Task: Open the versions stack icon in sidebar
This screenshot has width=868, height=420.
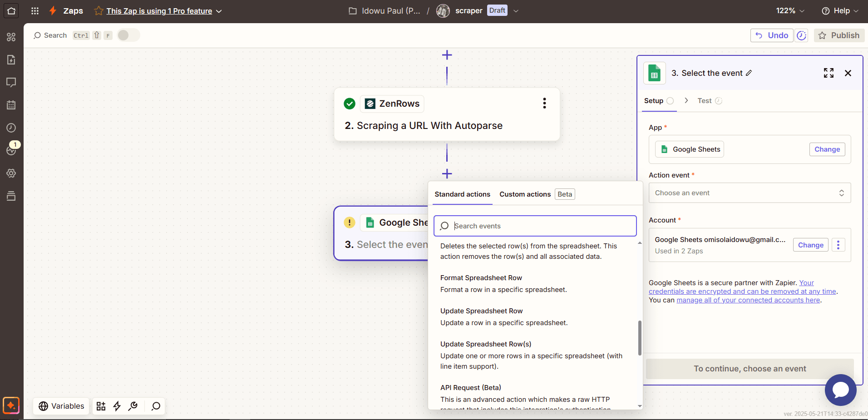Action: 11,196
